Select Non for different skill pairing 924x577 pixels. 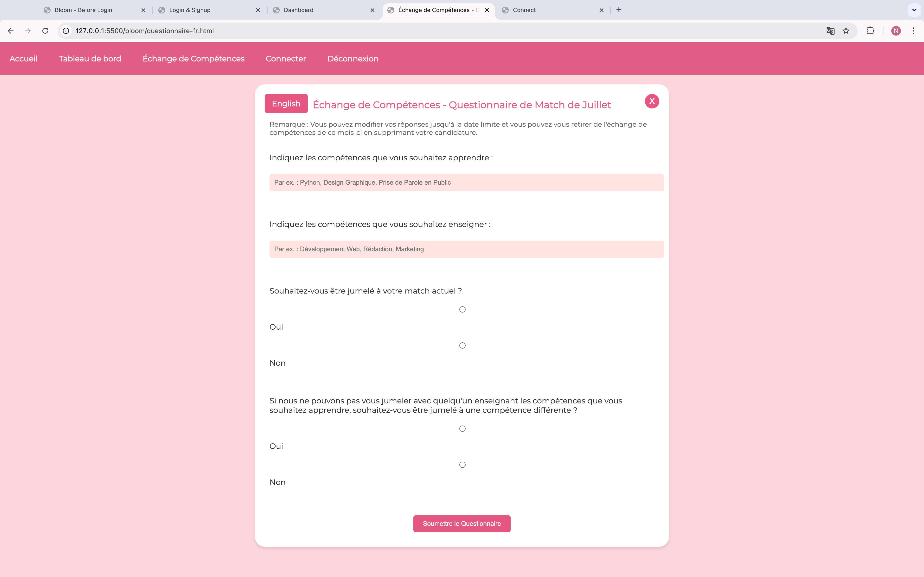[x=462, y=465]
